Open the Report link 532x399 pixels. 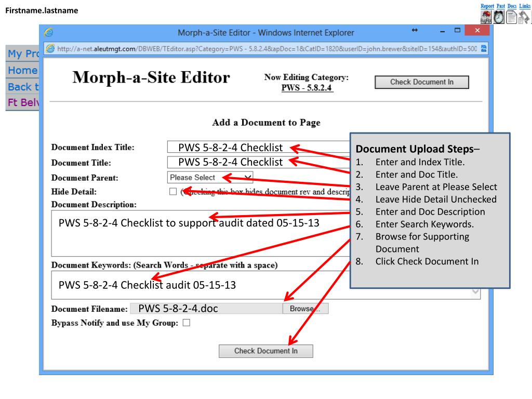point(487,6)
